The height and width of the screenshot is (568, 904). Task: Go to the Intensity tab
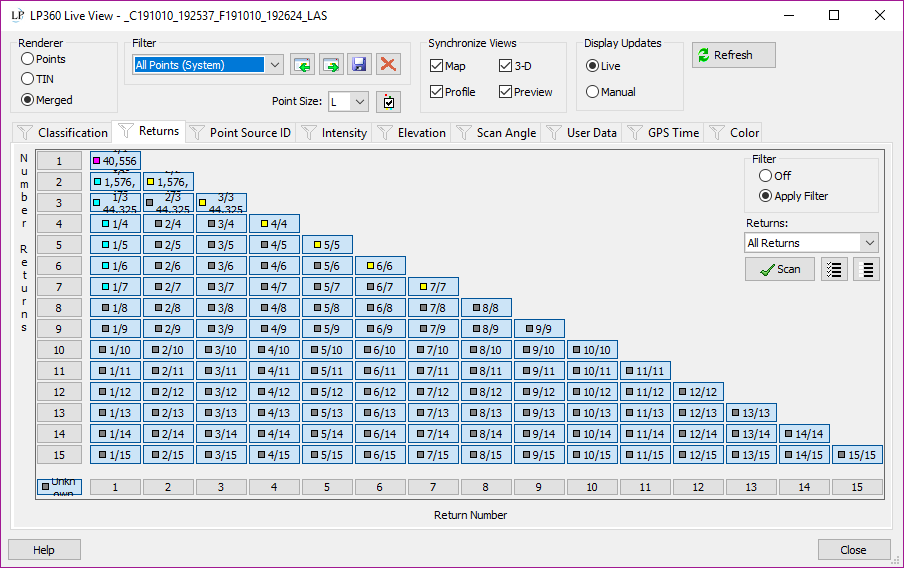click(x=334, y=133)
